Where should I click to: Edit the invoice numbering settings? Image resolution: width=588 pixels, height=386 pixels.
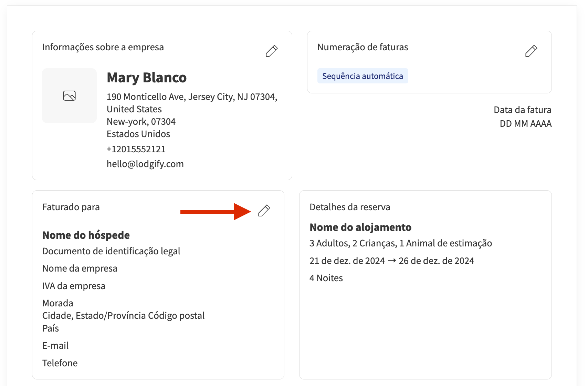531,51
